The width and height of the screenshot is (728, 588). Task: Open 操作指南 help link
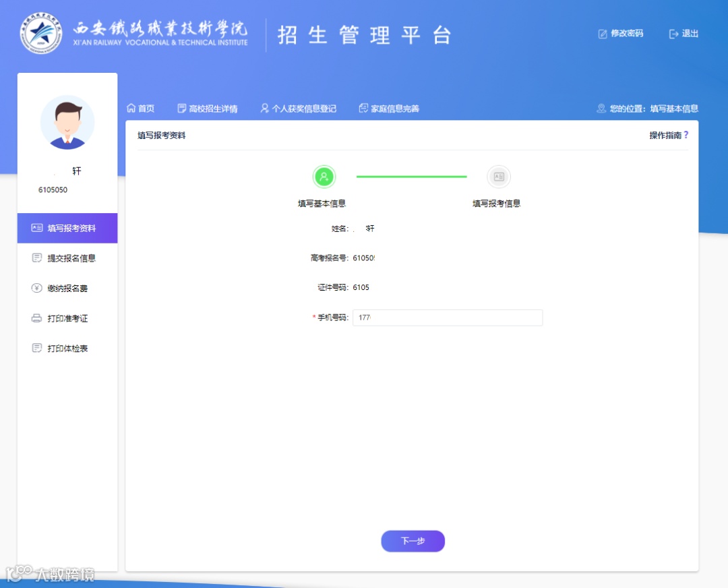click(665, 135)
